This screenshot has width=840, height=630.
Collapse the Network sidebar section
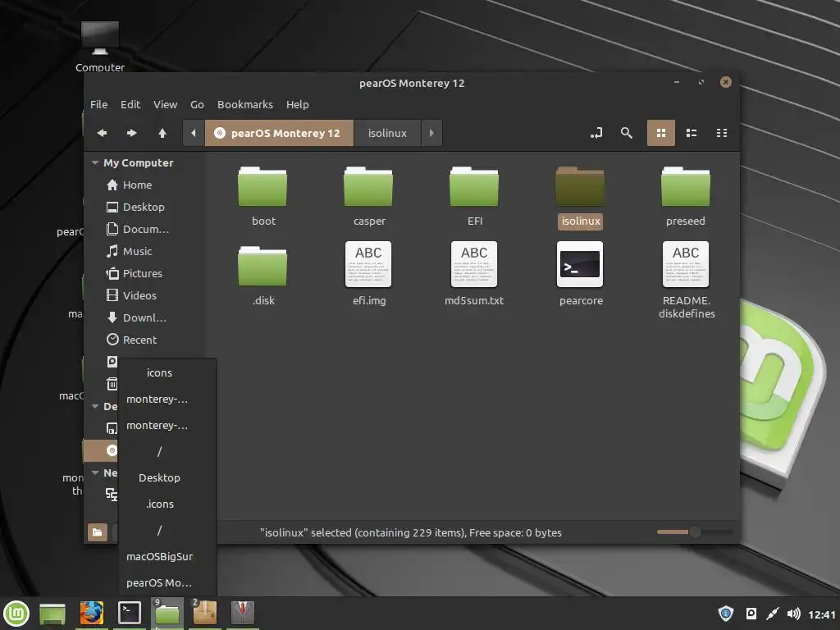point(95,473)
